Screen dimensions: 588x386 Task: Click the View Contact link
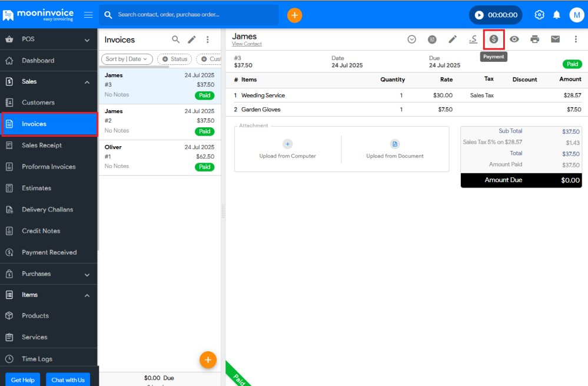[247, 44]
